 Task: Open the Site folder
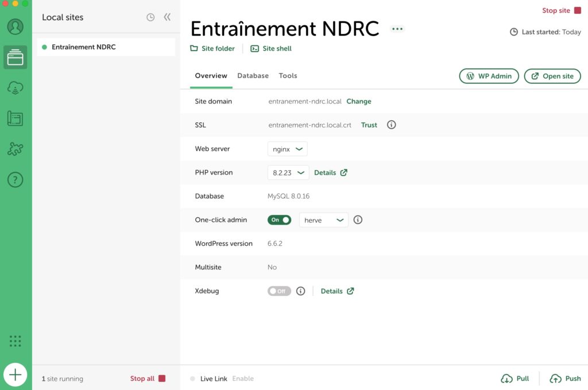tap(212, 48)
